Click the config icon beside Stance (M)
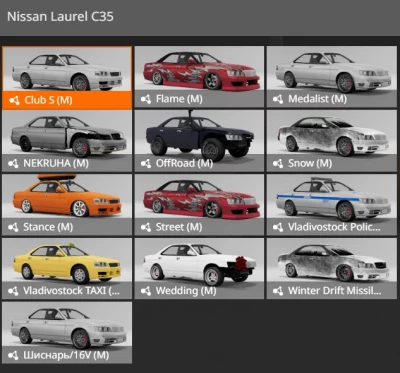Viewport: 400px width, 373px height. pyautogui.click(x=13, y=227)
